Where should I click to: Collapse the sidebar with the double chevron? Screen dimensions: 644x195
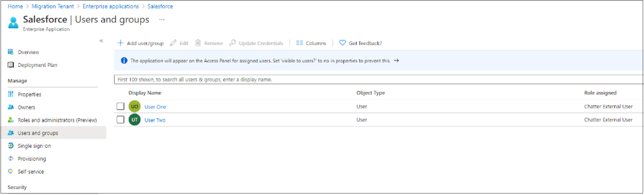[x=101, y=41]
